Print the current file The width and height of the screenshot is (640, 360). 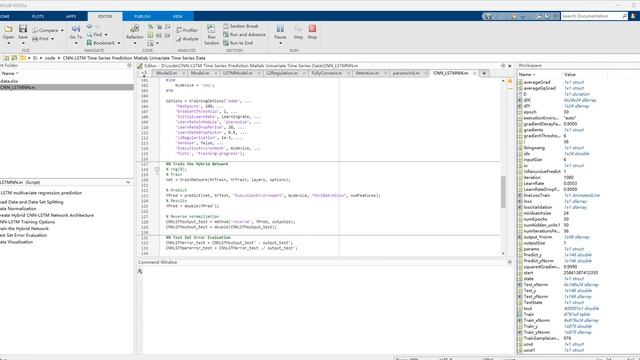pos(40,39)
